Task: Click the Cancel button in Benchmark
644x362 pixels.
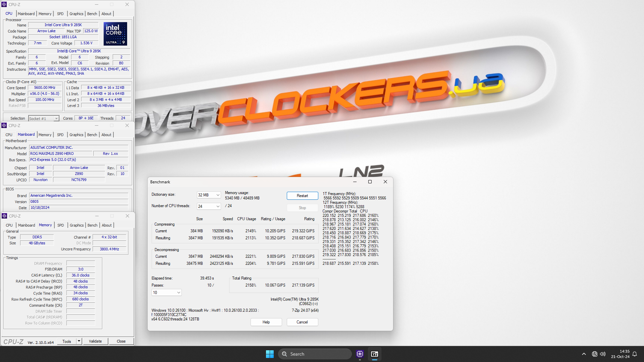Action: tap(302, 322)
